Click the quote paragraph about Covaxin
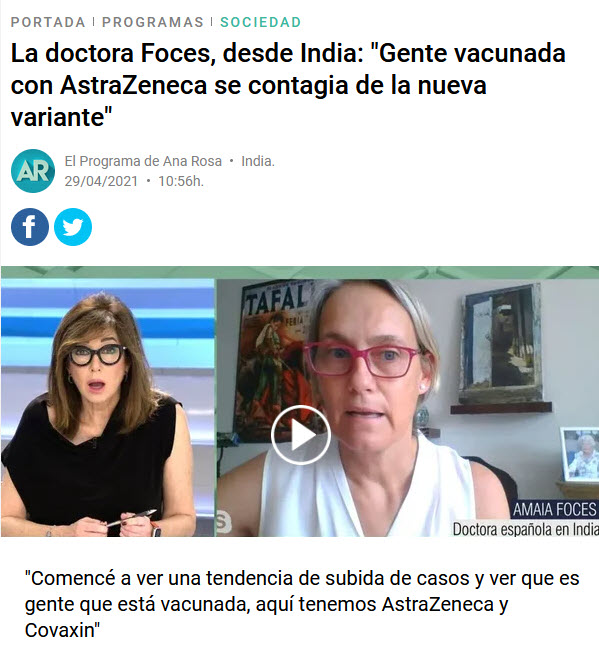The image size is (599, 672). tap(302, 604)
